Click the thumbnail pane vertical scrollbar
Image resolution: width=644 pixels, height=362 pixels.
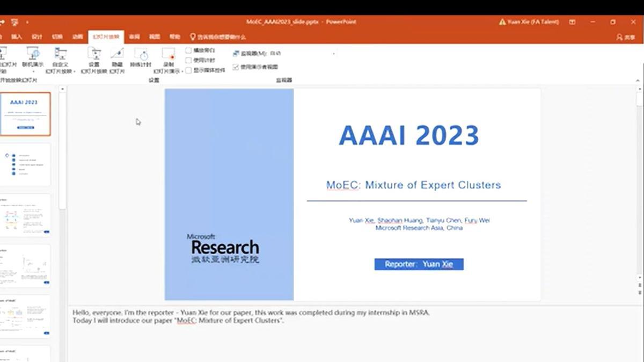tap(62, 150)
